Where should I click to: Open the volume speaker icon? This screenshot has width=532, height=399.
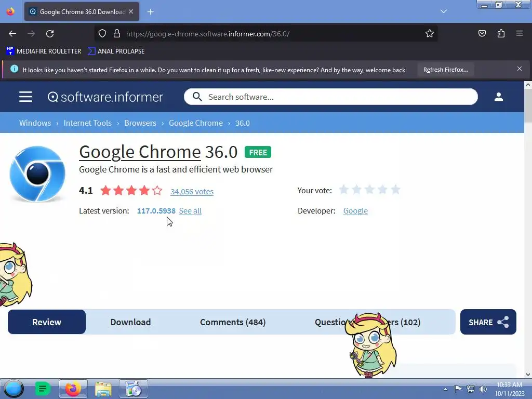pos(483,389)
